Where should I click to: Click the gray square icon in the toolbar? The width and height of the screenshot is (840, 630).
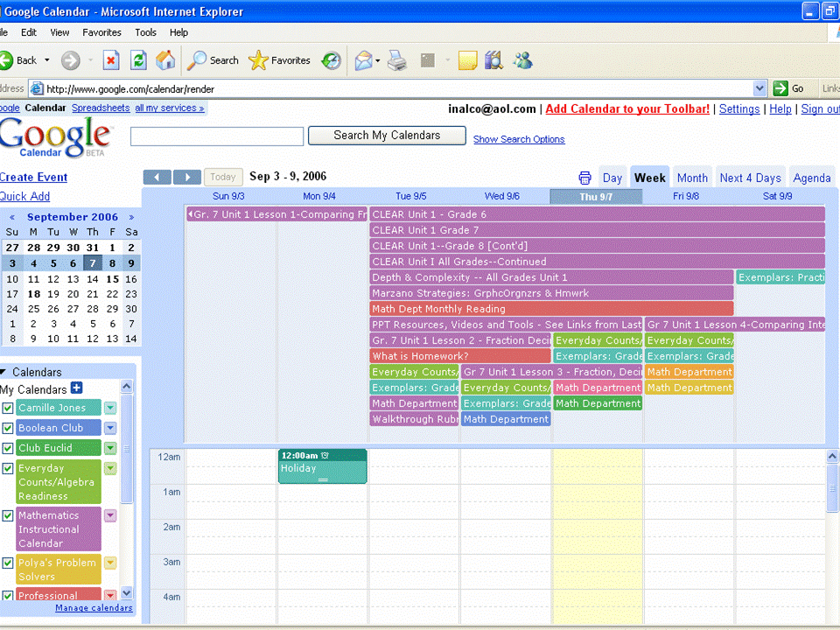428,60
